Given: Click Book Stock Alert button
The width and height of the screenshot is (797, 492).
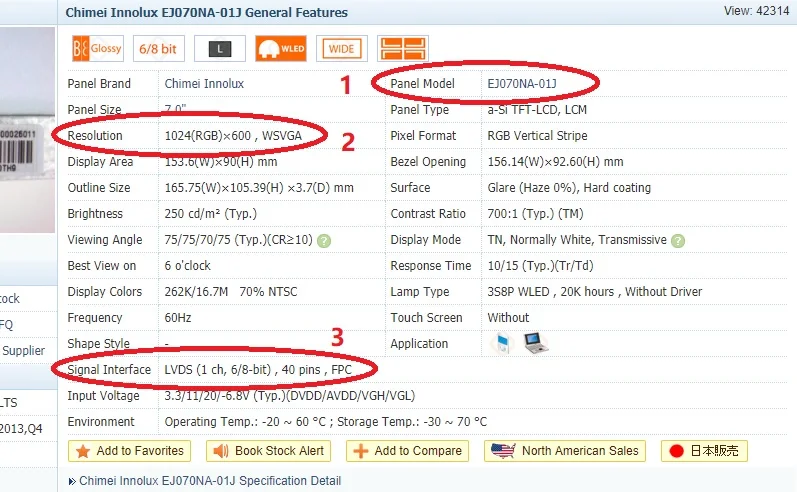Looking at the screenshot, I should click(x=268, y=451).
